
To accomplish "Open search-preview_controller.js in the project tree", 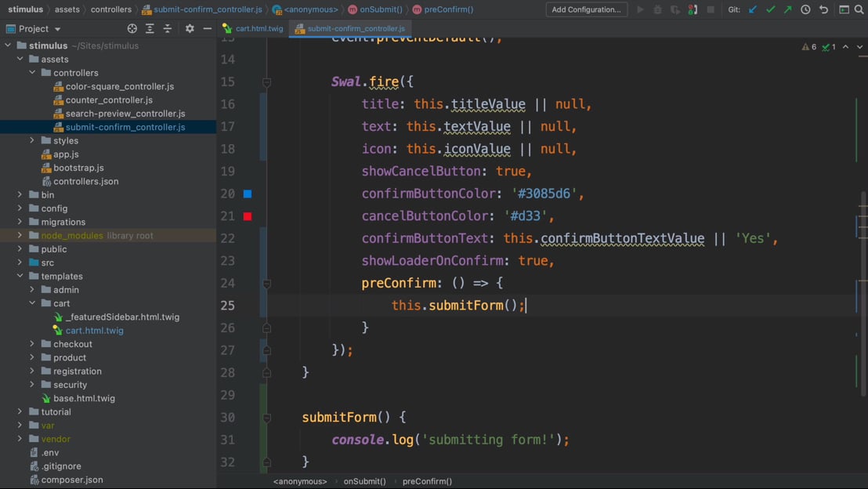I will pos(125,114).
